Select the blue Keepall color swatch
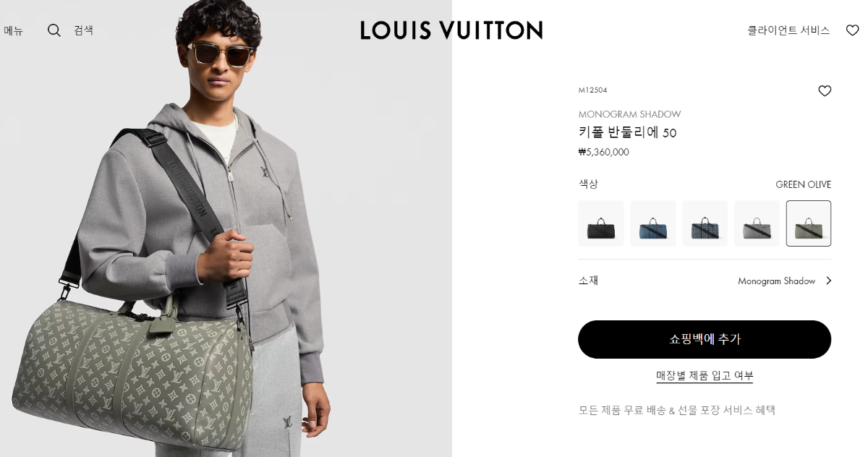The image size is (868, 457). [653, 223]
